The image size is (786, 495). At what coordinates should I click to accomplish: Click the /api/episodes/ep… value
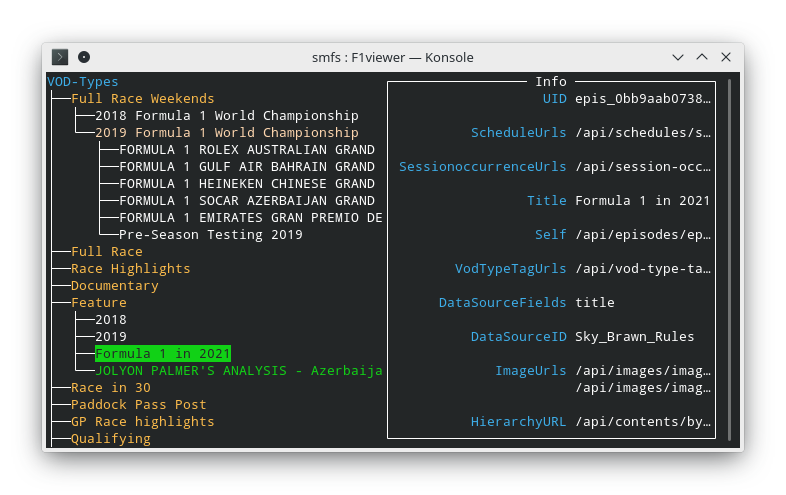643,235
